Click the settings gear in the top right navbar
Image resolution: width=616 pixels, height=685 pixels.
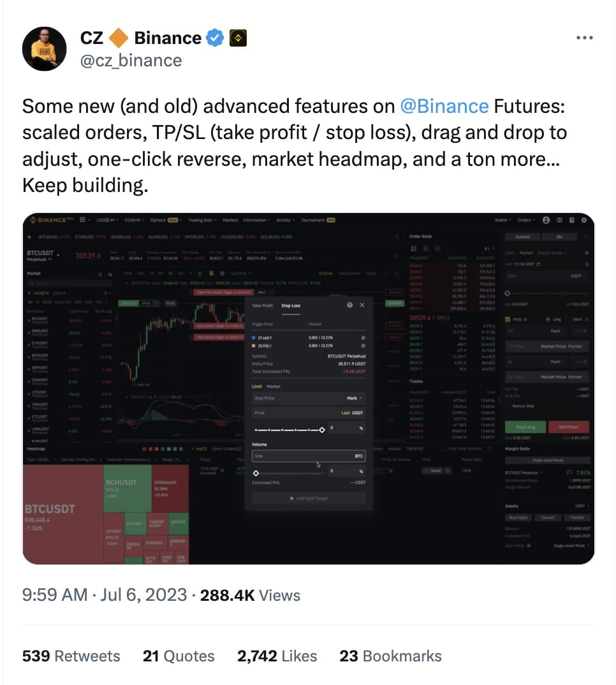pyautogui.click(x=584, y=219)
